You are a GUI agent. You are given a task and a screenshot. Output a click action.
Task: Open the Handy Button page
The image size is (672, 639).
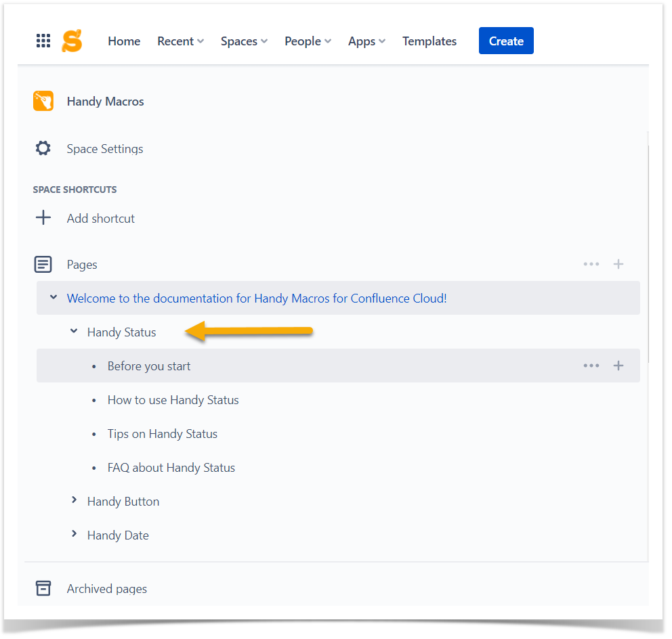[123, 502]
